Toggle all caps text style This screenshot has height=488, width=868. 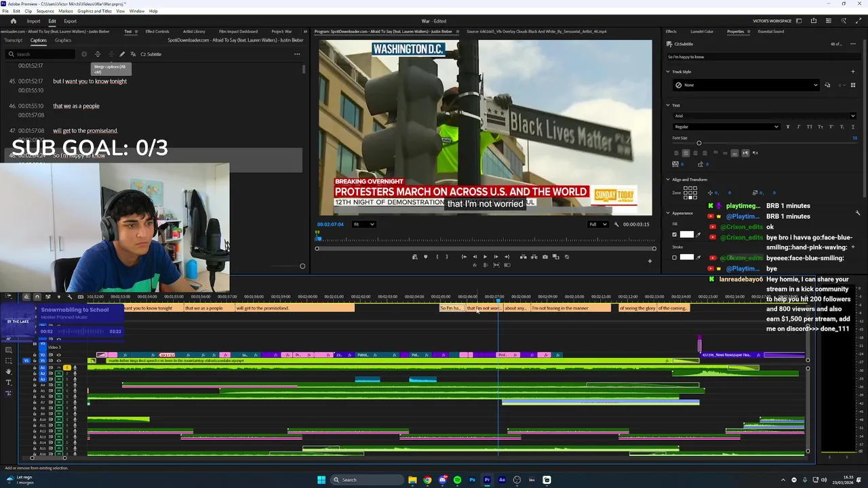[x=810, y=127]
